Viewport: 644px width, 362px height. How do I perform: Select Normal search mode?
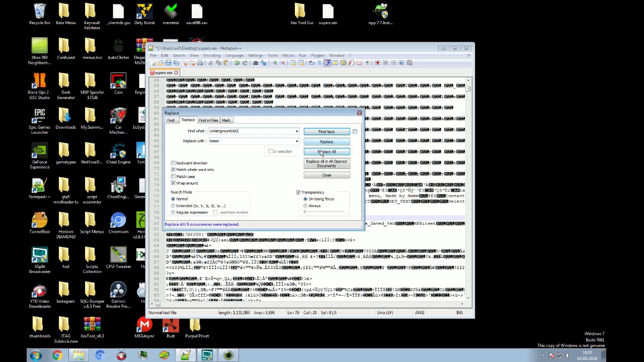tap(173, 199)
